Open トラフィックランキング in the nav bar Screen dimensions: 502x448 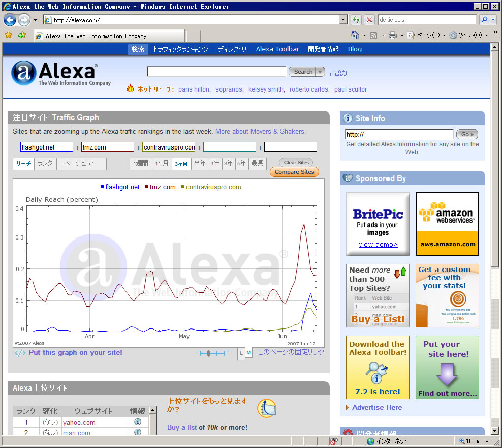180,49
